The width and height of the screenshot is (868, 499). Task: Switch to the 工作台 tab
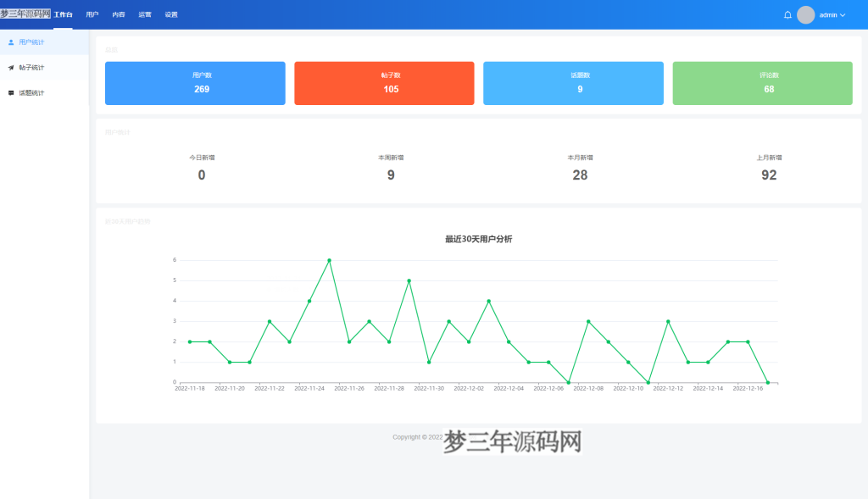(x=63, y=14)
